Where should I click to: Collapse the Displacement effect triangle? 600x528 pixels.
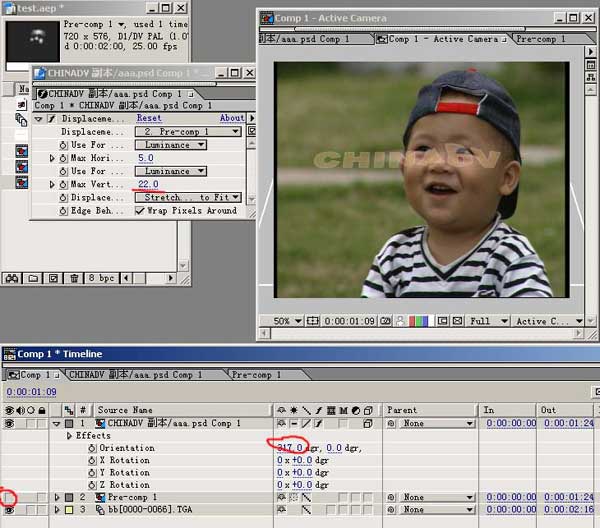38,119
